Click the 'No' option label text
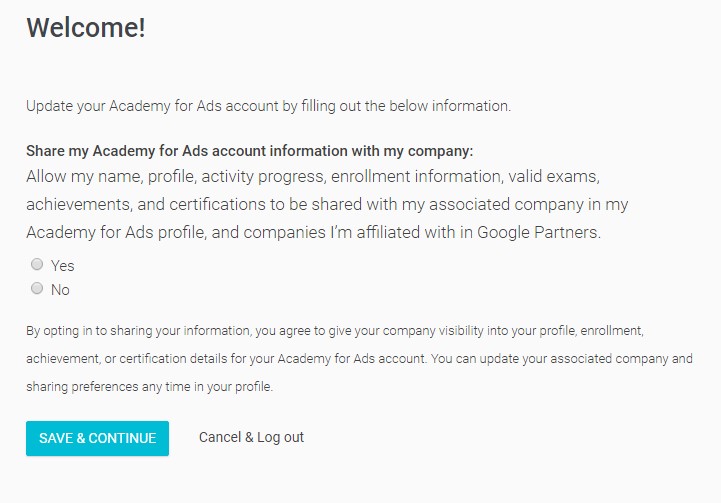This screenshot has width=721, height=503. click(61, 290)
